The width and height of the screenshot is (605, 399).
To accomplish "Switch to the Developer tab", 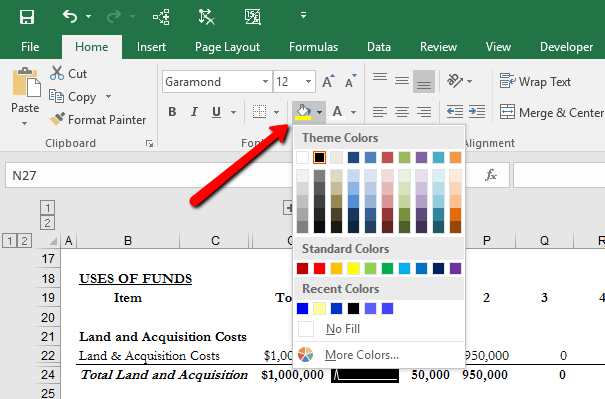I will coord(566,47).
